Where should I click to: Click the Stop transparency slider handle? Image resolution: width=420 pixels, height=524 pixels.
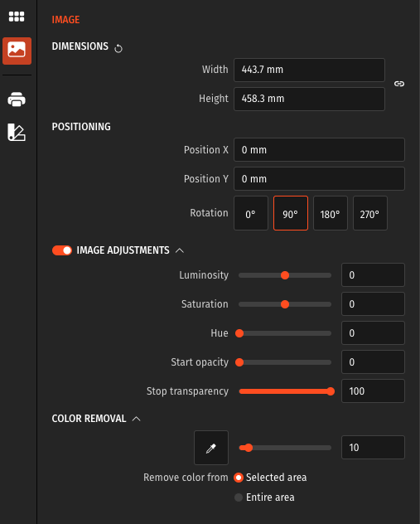(x=331, y=391)
